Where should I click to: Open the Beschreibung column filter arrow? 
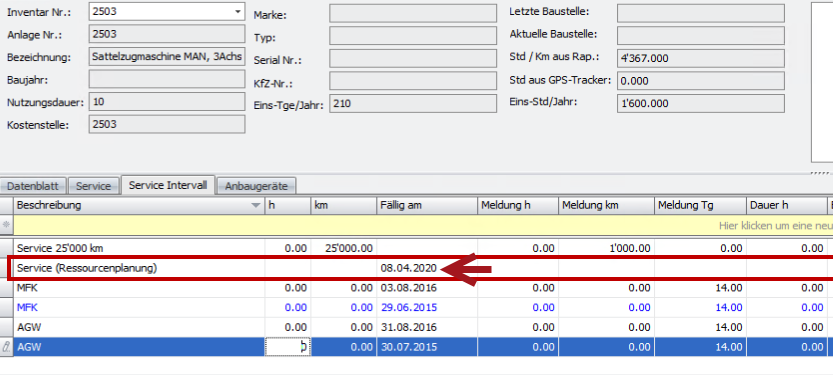coord(257,206)
